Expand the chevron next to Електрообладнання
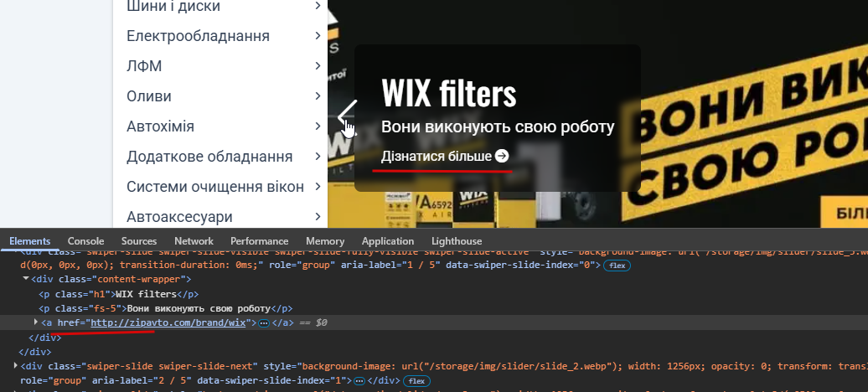 (318, 35)
